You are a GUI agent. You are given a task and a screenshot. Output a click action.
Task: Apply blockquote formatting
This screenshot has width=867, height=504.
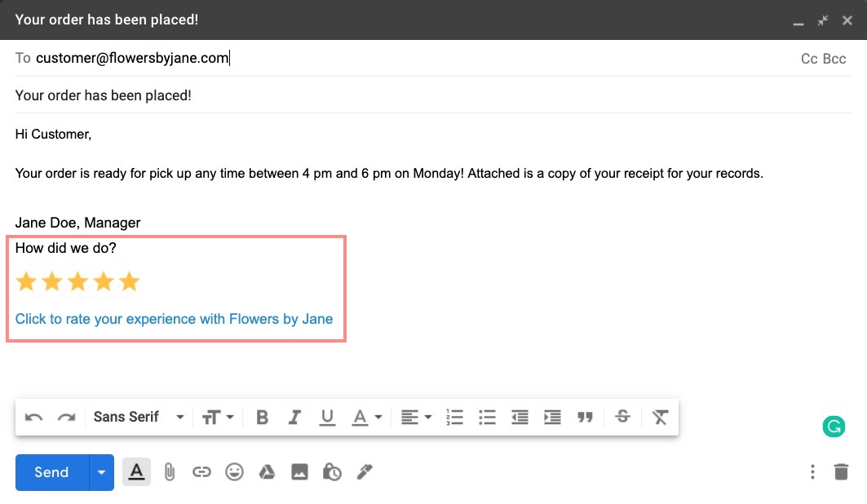pyautogui.click(x=585, y=418)
